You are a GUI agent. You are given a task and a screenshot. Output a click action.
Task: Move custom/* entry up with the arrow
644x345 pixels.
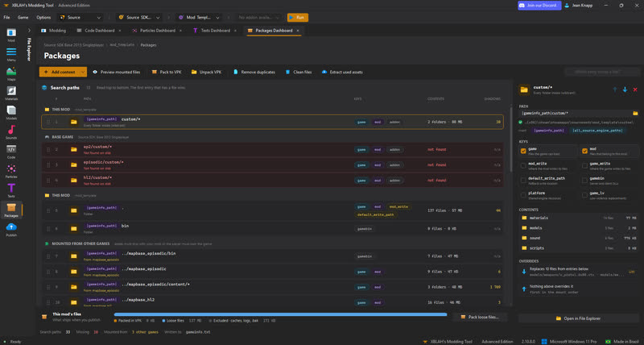[x=615, y=89]
